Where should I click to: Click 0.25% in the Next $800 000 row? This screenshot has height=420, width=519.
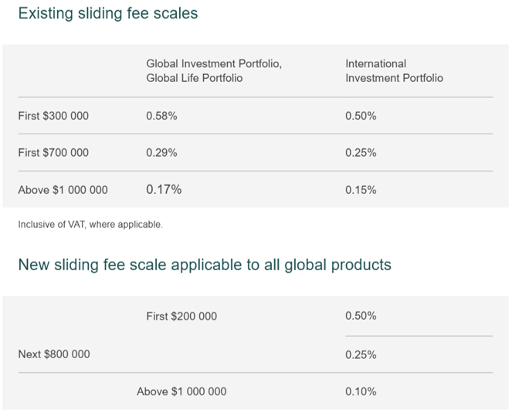click(361, 355)
